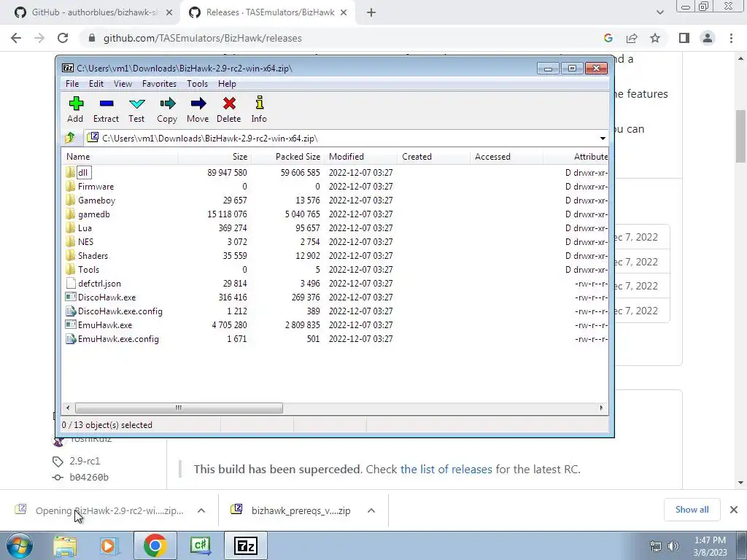Open the 7-Zip taskbar button

pyautogui.click(x=246, y=545)
